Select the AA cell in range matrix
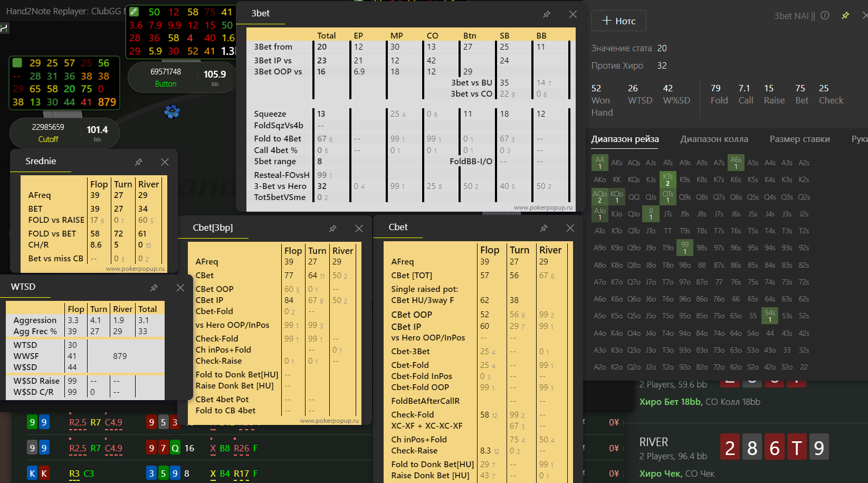868x483 pixels. coord(600,163)
